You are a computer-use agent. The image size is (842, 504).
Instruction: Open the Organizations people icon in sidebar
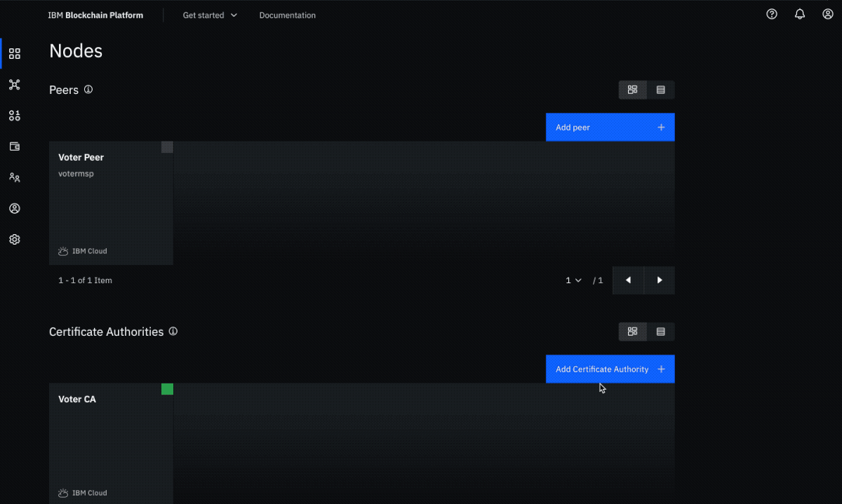point(14,177)
